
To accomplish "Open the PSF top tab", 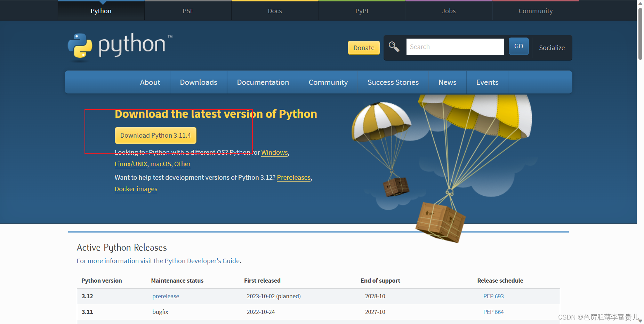I will (x=188, y=11).
